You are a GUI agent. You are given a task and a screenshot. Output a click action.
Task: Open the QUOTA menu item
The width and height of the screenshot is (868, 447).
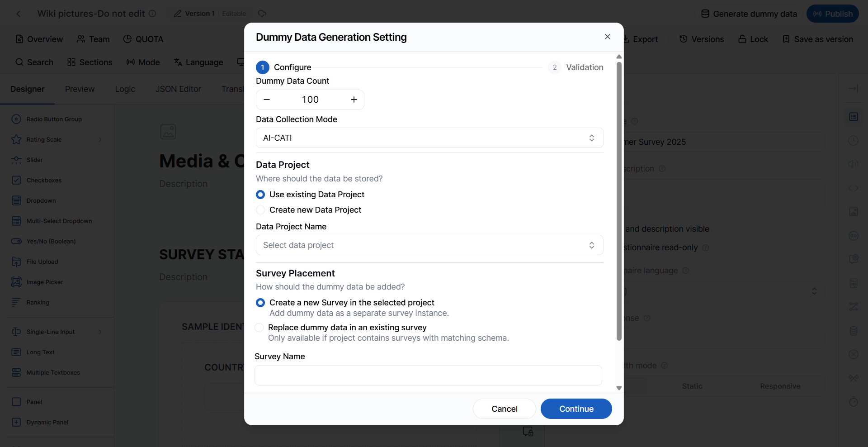[143, 39]
